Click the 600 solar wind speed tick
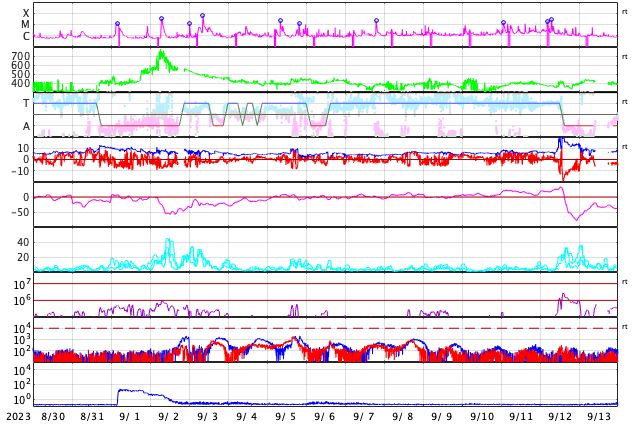634x424 pixels. pyautogui.click(x=21, y=65)
